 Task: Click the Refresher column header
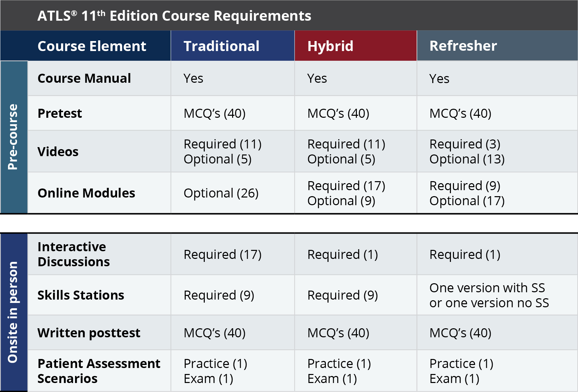pyautogui.click(x=463, y=46)
